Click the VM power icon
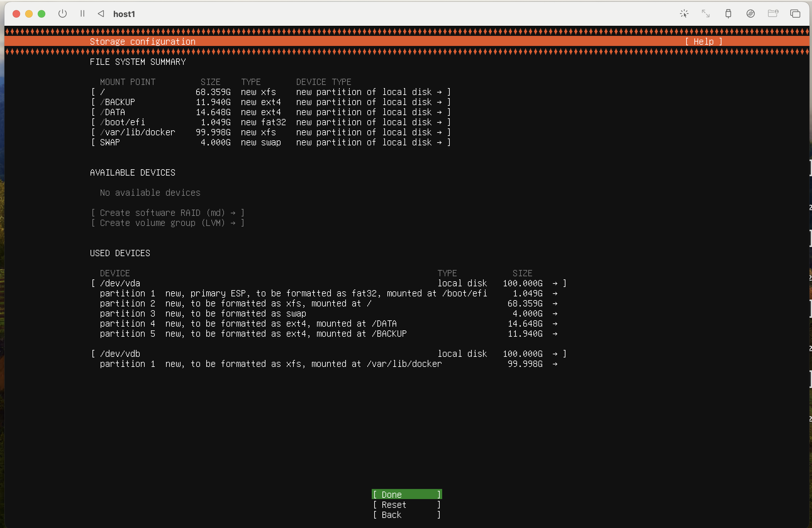Image resolution: width=812 pixels, height=528 pixels. tap(63, 14)
